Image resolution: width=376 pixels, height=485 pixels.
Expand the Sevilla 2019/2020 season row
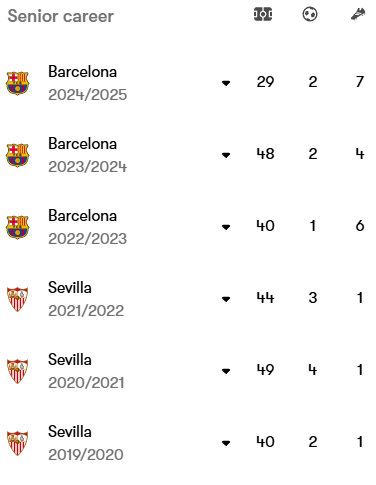point(226,443)
